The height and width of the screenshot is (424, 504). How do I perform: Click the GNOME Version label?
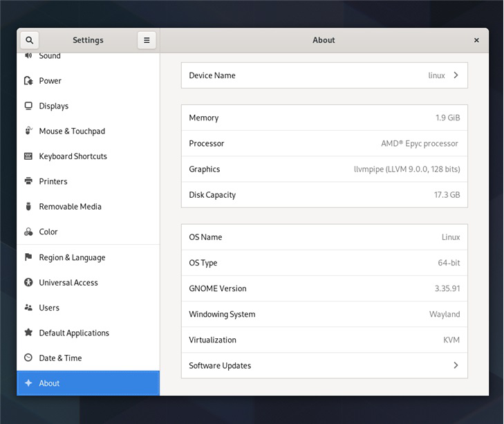click(218, 288)
